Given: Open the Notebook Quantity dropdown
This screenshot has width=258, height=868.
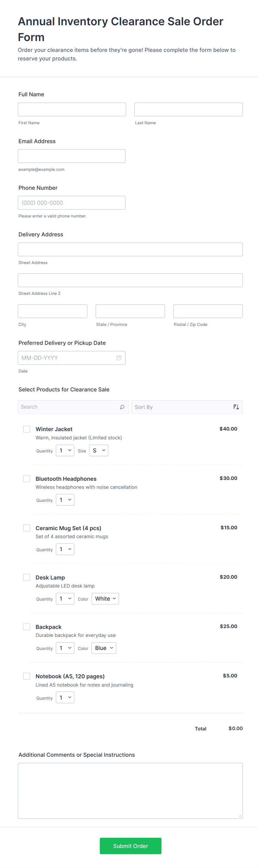Looking at the screenshot, I should click(x=65, y=697).
